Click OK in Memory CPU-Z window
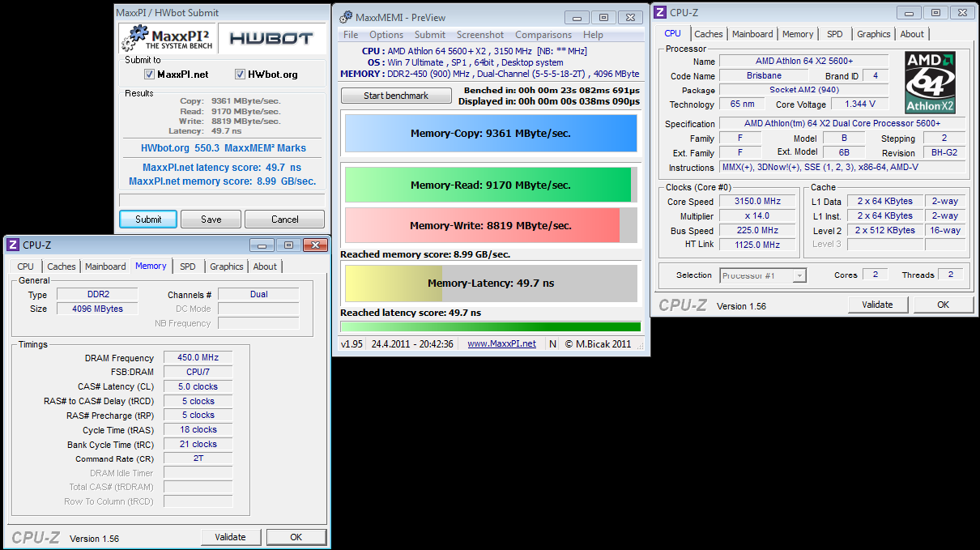Image resolution: width=980 pixels, height=550 pixels. point(296,537)
